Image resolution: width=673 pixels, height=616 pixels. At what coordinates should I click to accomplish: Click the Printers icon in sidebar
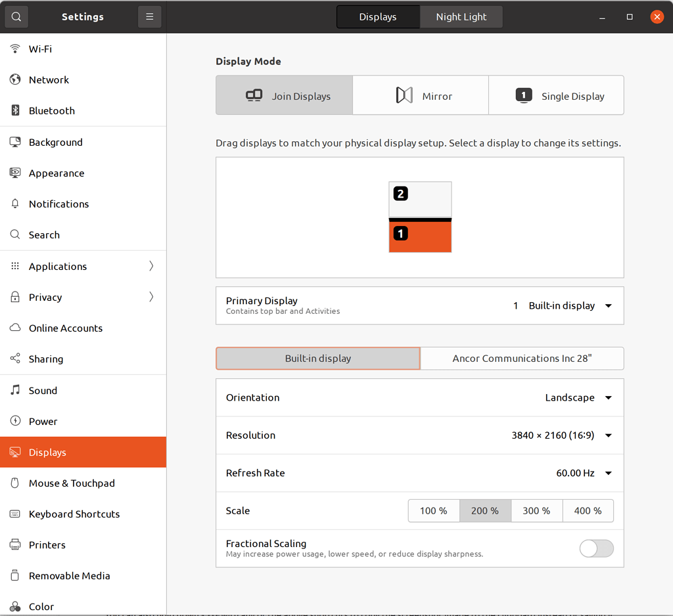(x=15, y=545)
